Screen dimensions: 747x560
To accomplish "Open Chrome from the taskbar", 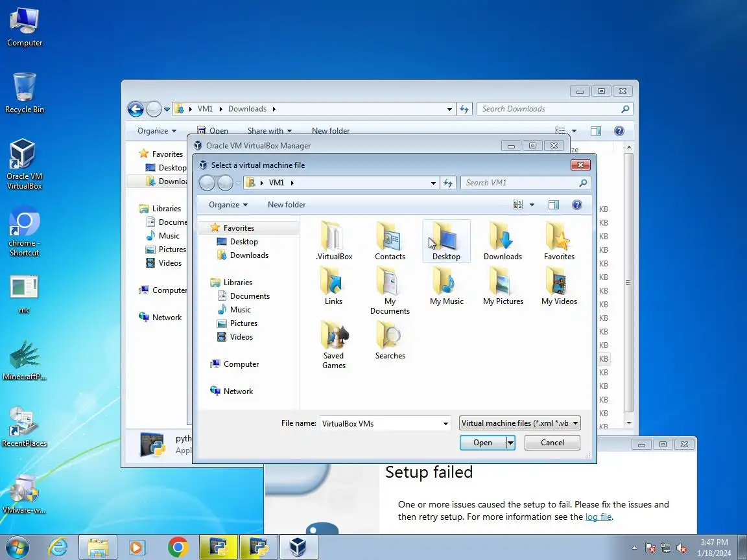I will (178, 547).
